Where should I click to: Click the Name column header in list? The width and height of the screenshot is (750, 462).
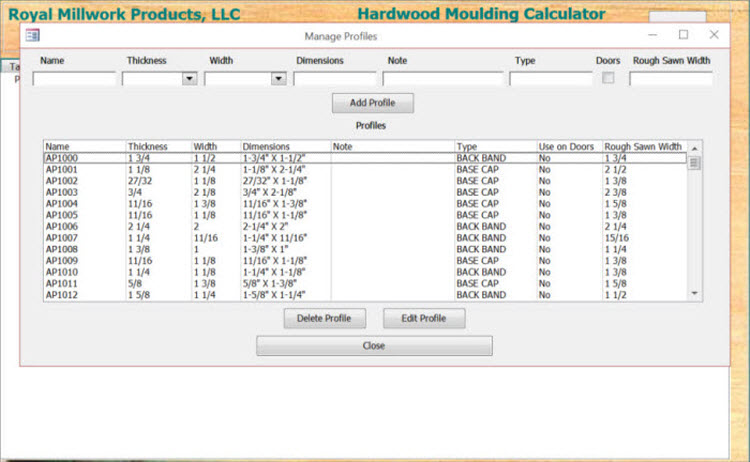[85, 146]
